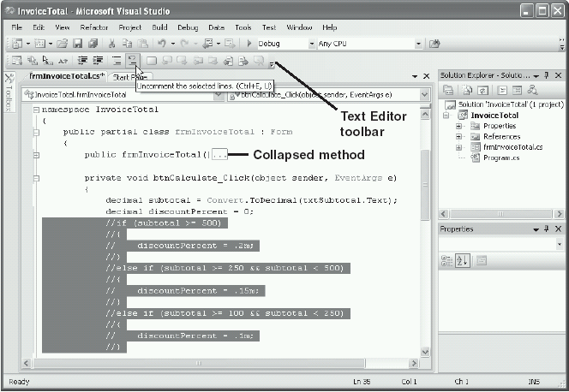This screenshot has width=569, height=392.
Task: Collapse the InvoiceTotal project node
Action: click(x=446, y=116)
